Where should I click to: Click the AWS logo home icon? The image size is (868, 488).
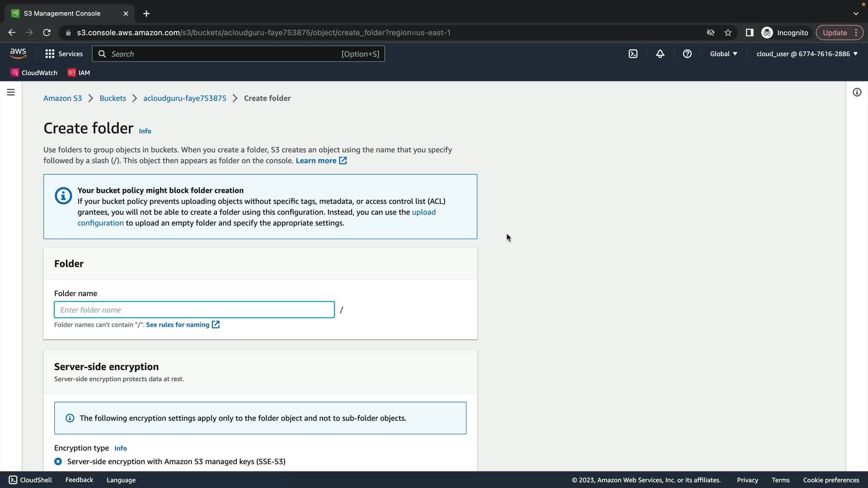coord(18,54)
